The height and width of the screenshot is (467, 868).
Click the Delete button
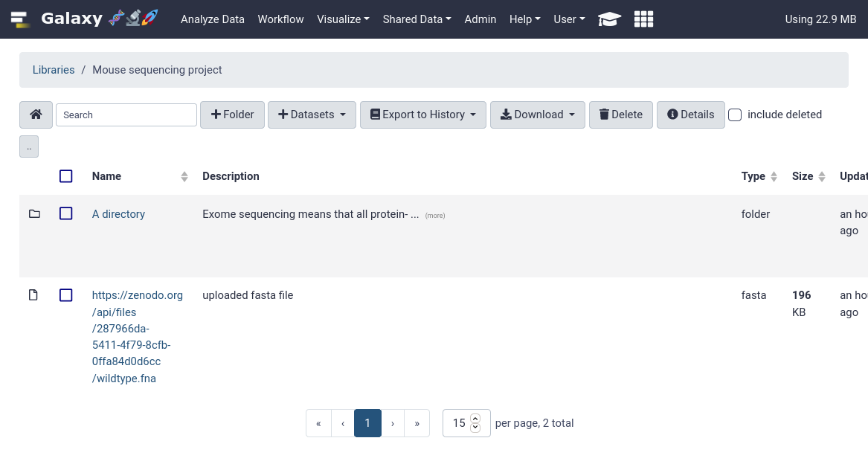click(620, 115)
